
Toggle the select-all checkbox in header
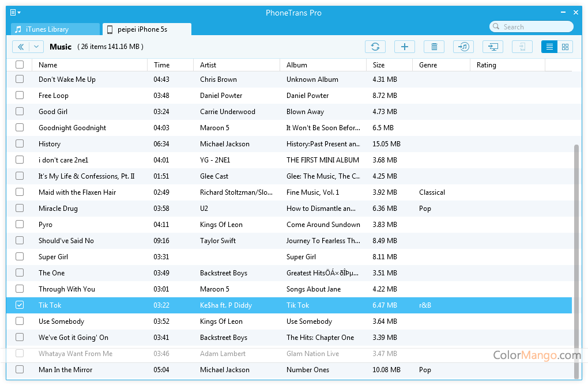(x=20, y=65)
